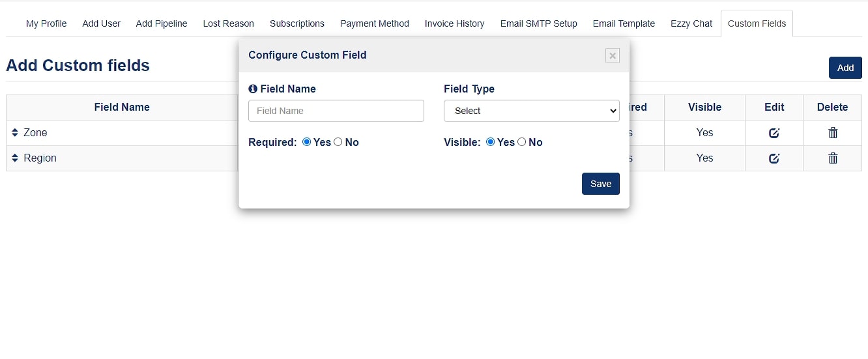Open the Invoice History tab
This screenshot has height=359, width=868.
454,23
